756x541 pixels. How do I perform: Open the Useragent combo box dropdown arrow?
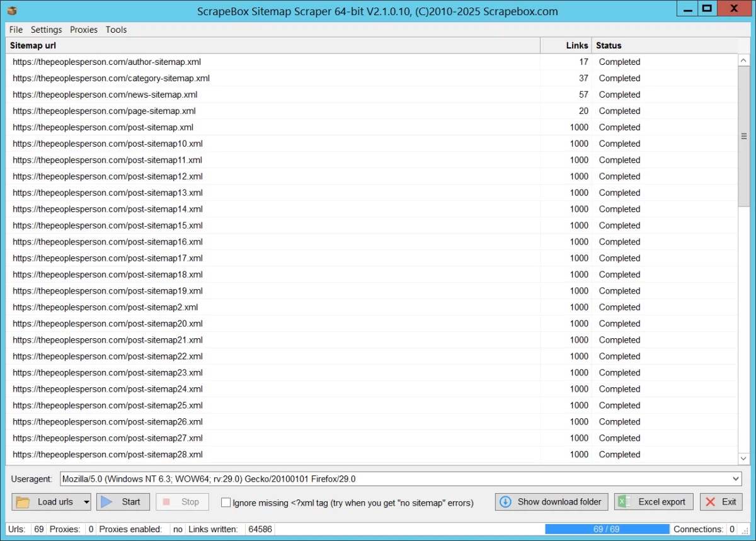736,479
